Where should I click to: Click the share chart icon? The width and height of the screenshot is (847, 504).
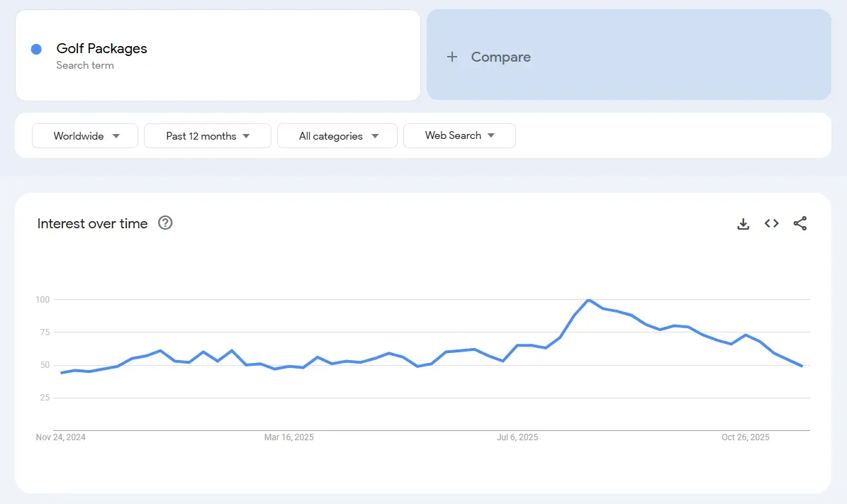[x=800, y=224]
